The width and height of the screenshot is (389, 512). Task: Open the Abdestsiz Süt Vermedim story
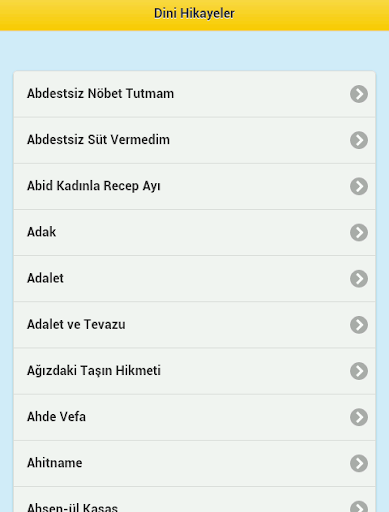(x=194, y=140)
